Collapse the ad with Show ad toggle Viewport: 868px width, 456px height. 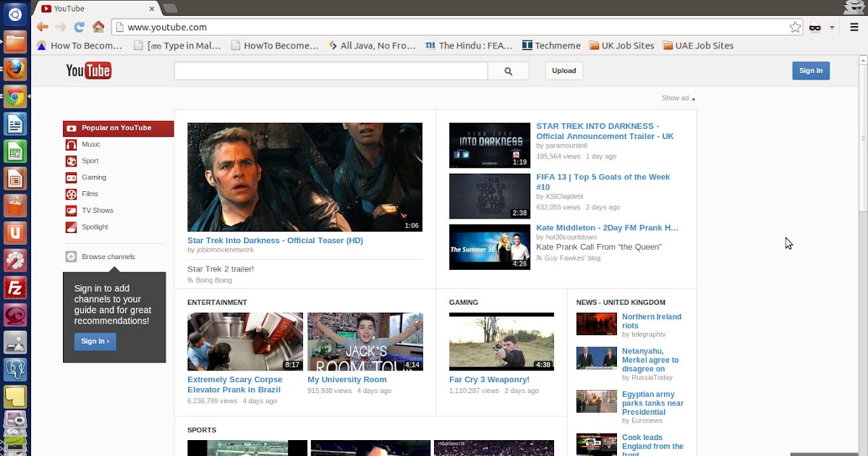tap(678, 98)
